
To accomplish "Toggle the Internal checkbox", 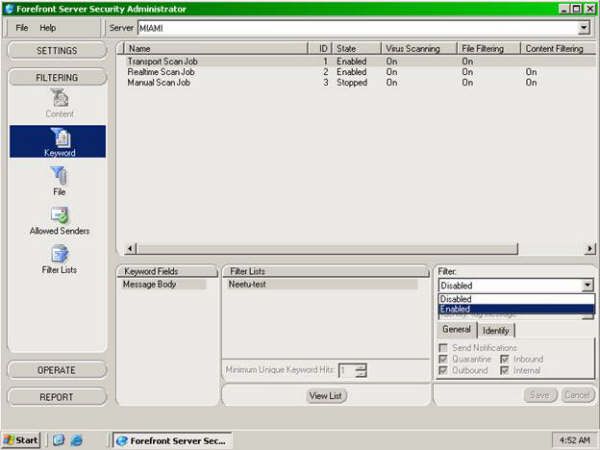I will [505, 370].
